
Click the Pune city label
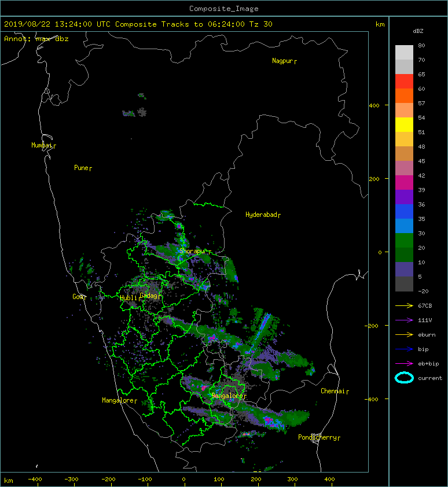(x=81, y=168)
